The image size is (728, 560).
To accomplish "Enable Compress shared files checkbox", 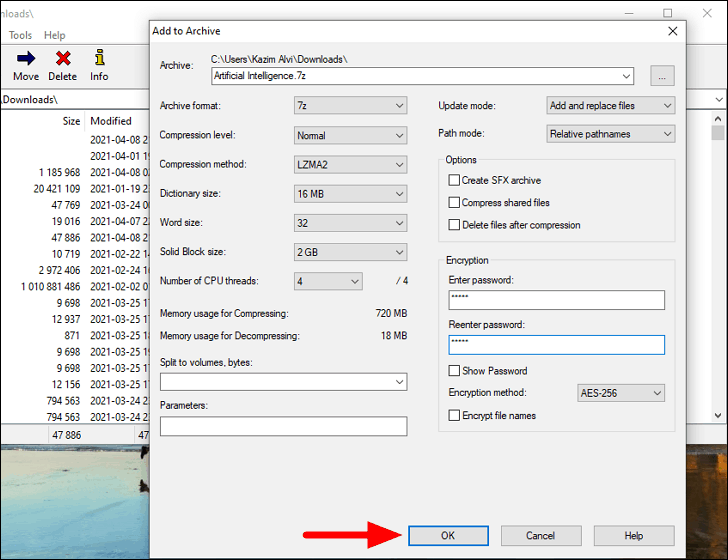I will tap(454, 202).
